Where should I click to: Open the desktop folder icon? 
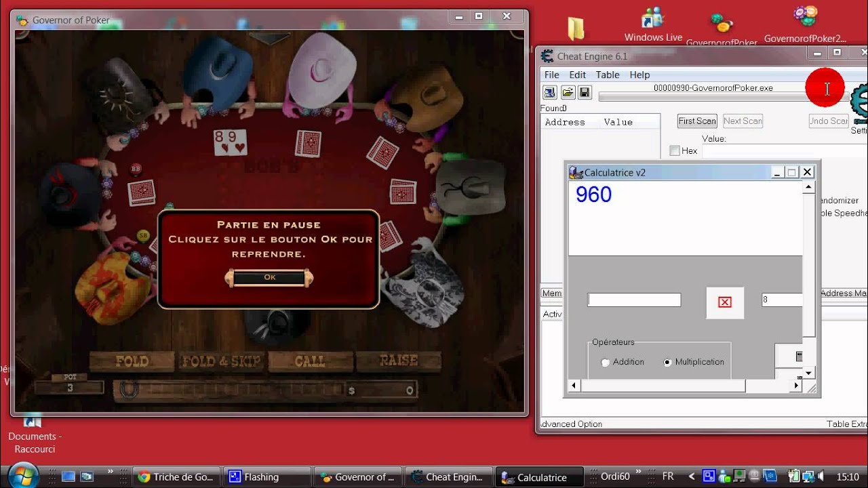(576, 28)
